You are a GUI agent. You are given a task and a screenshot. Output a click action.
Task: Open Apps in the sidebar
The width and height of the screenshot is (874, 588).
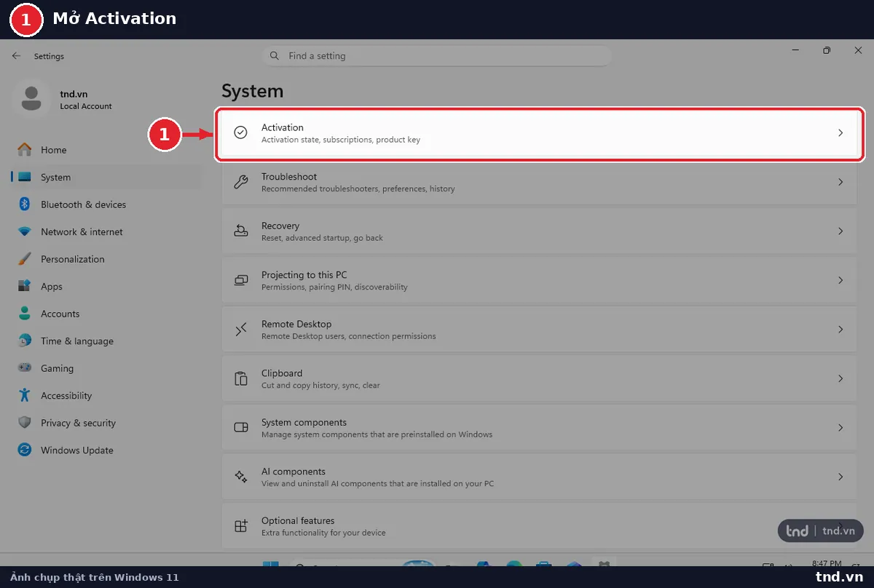106,286
